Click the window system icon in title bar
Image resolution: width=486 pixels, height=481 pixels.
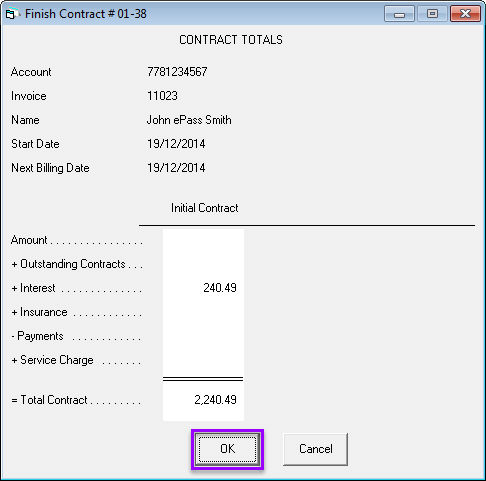pos(11,14)
